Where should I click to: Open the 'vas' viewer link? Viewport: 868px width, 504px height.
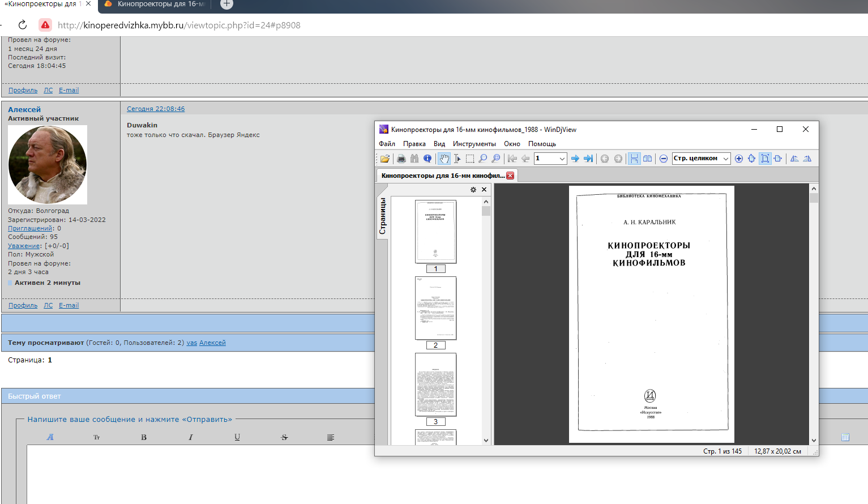click(x=192, y=343)
